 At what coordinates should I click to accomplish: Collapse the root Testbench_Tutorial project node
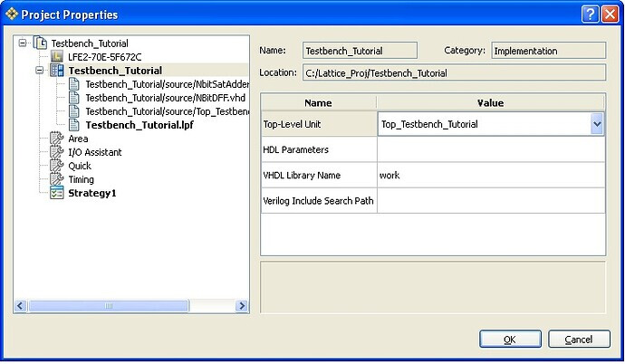(x=23, y=43)
